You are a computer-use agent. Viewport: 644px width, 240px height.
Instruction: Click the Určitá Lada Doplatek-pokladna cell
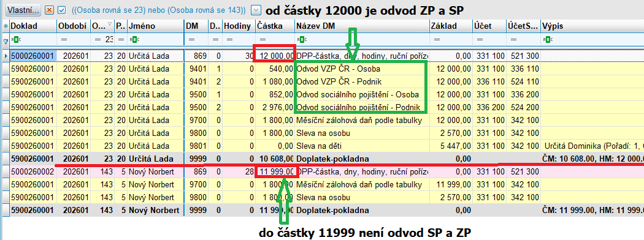pyautogui.click(x=362, y=159)
